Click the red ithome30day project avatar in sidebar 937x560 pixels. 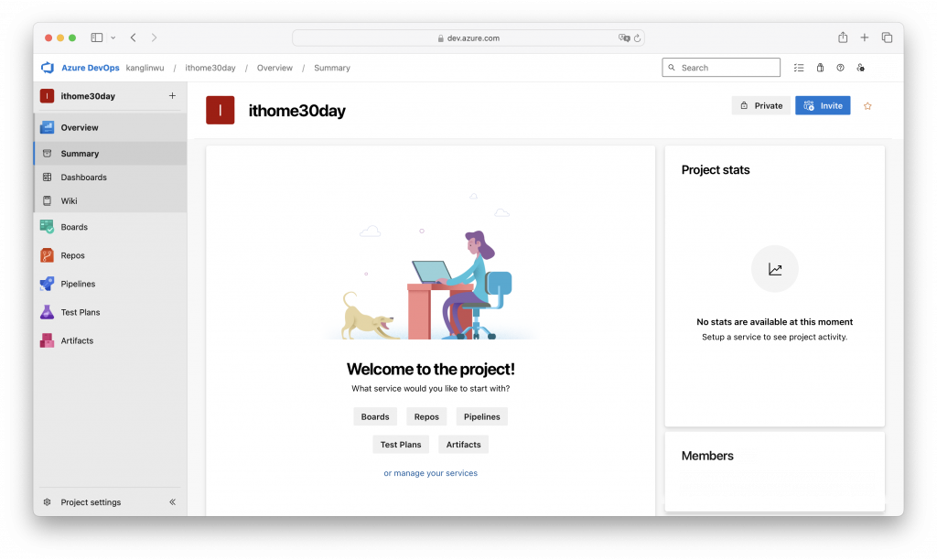tap(48, 96)
